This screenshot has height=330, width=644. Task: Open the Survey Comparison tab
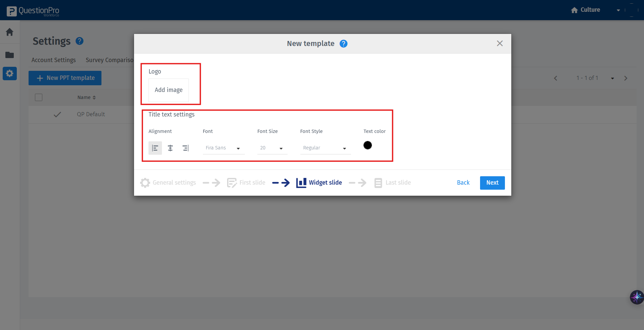click(110, 60)
